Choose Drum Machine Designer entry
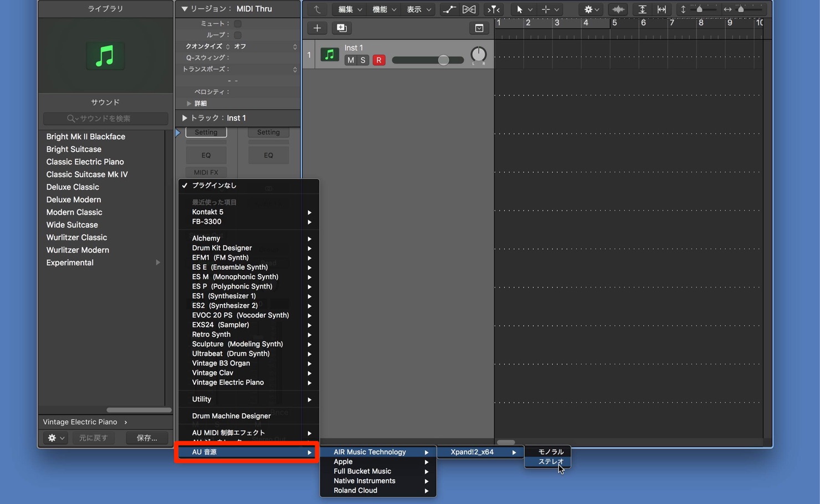The image size is (820, 504). [x=248, y=416]
